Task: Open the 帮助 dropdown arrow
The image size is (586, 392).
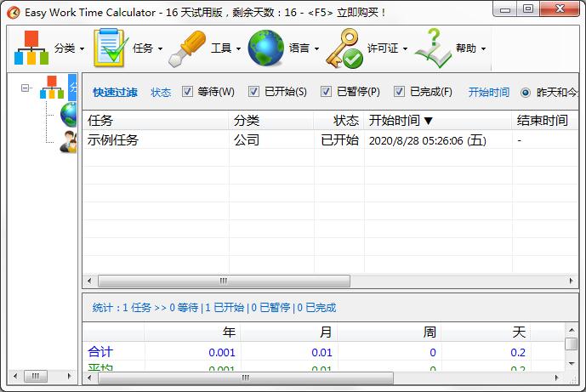Action: pyautogui.click(x=483, y=49)
